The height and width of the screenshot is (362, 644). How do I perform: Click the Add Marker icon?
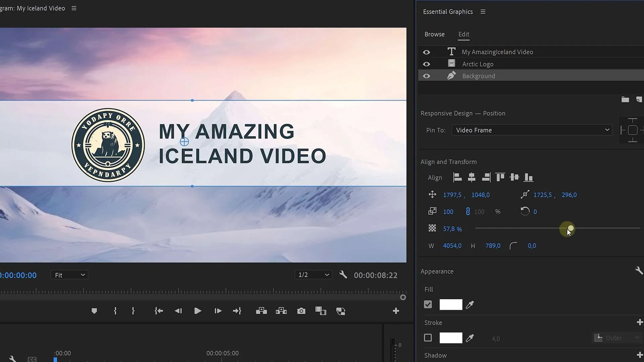tap(94, 311)
